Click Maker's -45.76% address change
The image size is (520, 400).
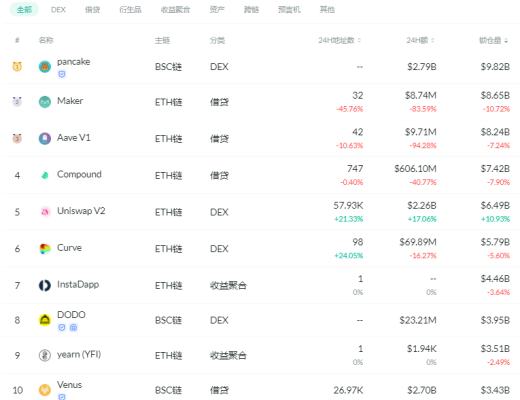[349, 109]
